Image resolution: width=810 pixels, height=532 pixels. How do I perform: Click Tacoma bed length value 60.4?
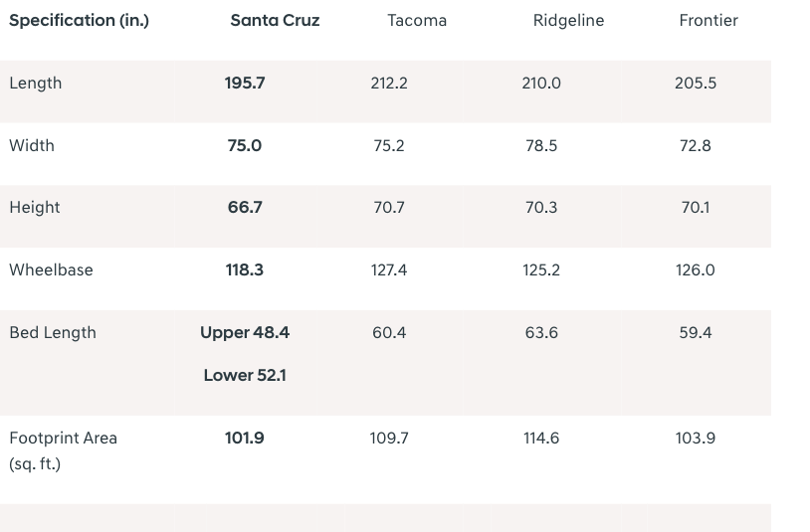(x=389, y=332)
